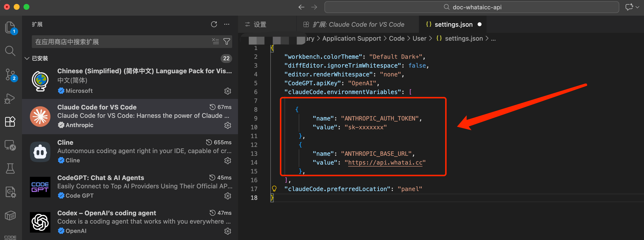Select the Codex OpenAI extension logo
The image size is (644, 240).
[40, 222]
